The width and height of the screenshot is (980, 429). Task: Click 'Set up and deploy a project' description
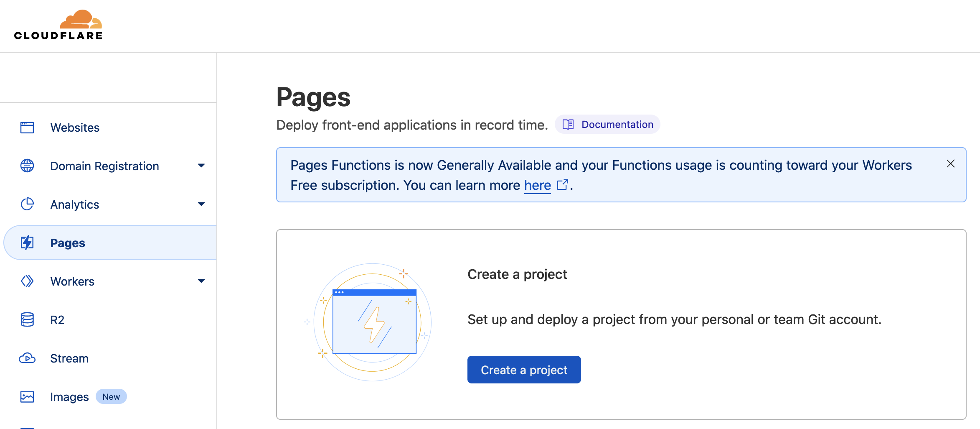674,319
